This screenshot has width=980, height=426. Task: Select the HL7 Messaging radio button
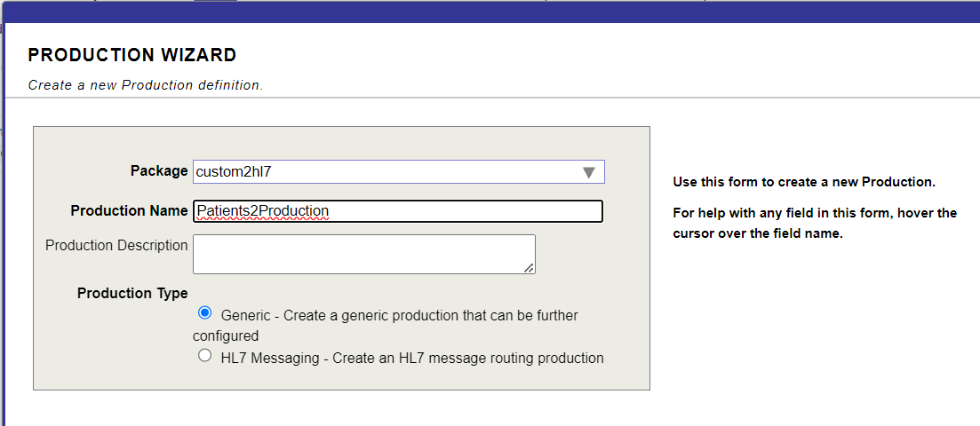click(204, 355)
